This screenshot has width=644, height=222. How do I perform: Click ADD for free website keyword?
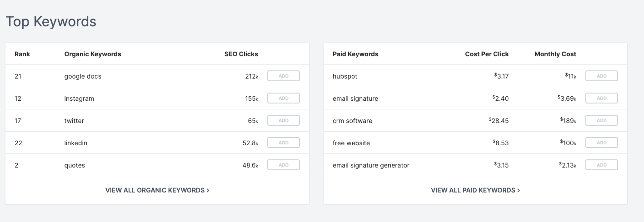(602, 143)
